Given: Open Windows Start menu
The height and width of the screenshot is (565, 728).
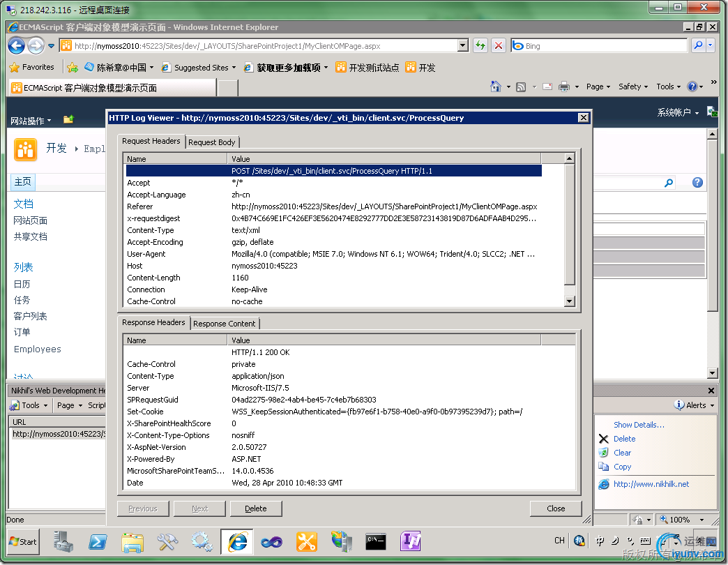Looking at the screenshot, I should click(23, 542).
